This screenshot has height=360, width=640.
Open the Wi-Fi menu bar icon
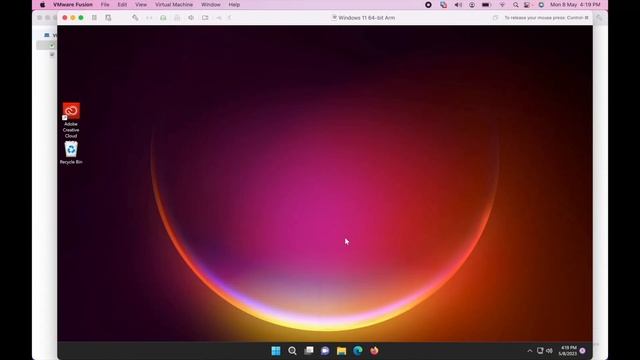pyautogui.click(x=502, y=5)
